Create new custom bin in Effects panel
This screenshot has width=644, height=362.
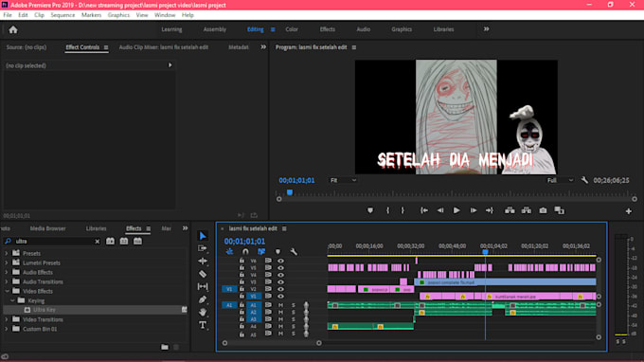click(x=165, y=347)
